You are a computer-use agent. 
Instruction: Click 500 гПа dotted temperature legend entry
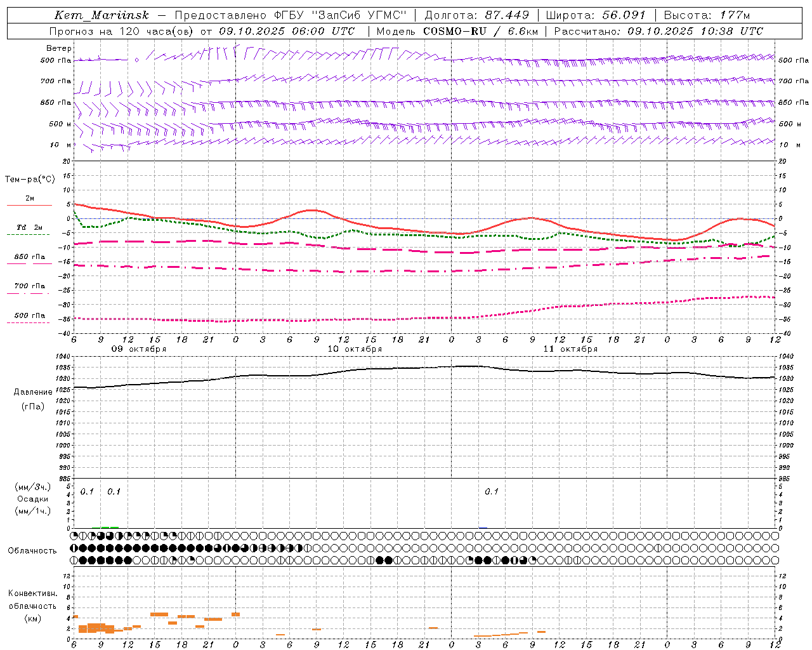click(x=29, y=315)
